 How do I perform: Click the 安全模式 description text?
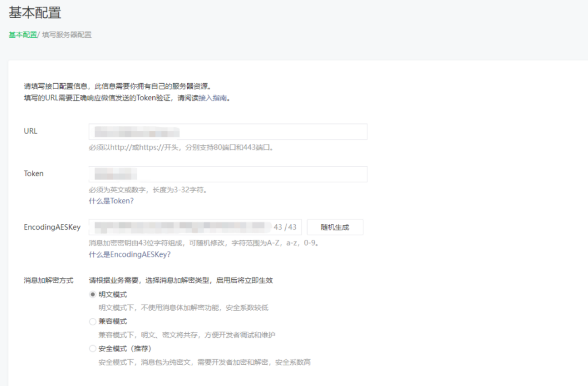(x=205, y=362)
